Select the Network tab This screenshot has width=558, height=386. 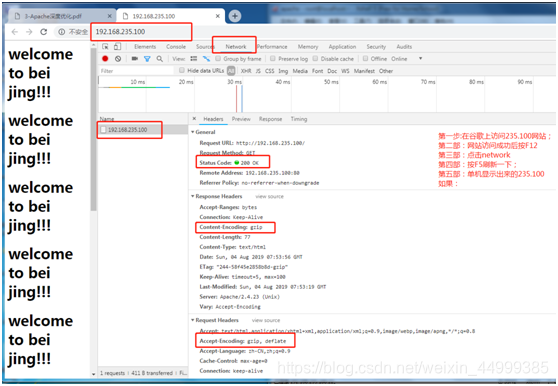pyautogui.click(x=236, y=47)
